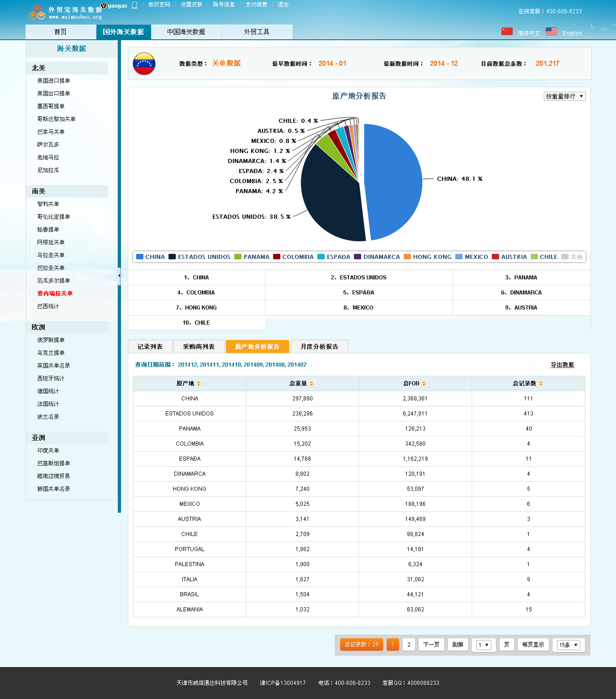Toggle DINAMARCA legend entry
Image resolution: width=616 pixels, height=699 pixels.
pyautogui.click(x=377, y=257)
